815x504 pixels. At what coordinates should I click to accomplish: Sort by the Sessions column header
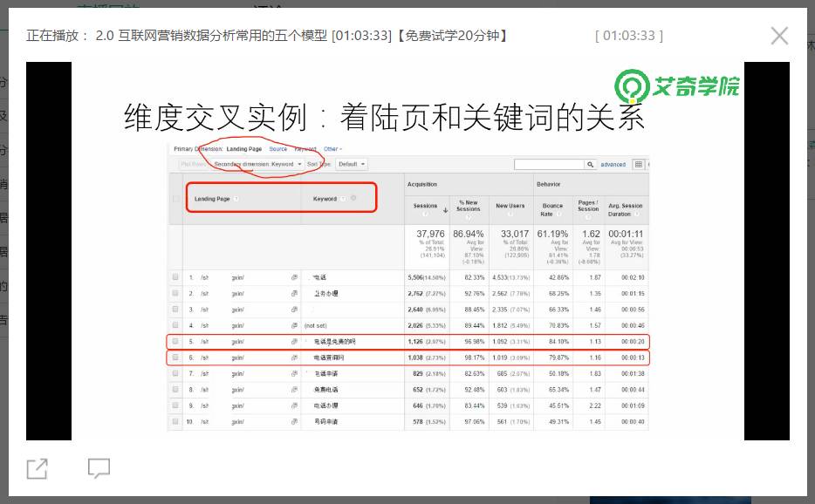[425, 206]
